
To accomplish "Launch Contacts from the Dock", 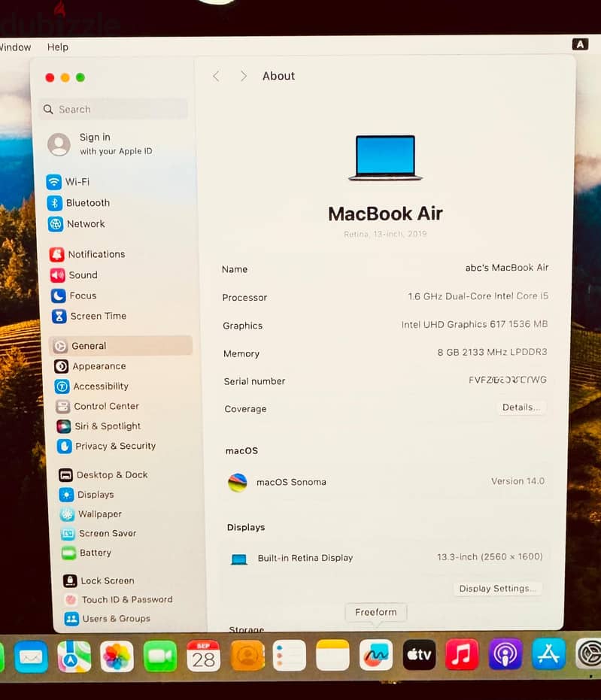I will [247, 656].
